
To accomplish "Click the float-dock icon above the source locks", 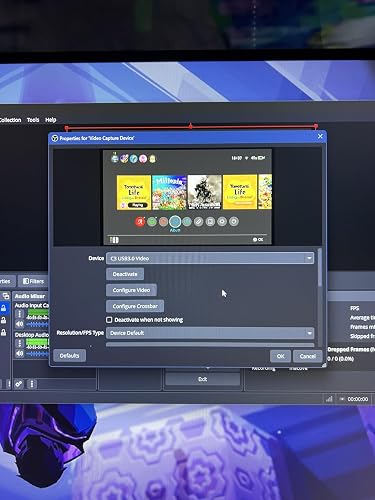I will tap(6, 296).
